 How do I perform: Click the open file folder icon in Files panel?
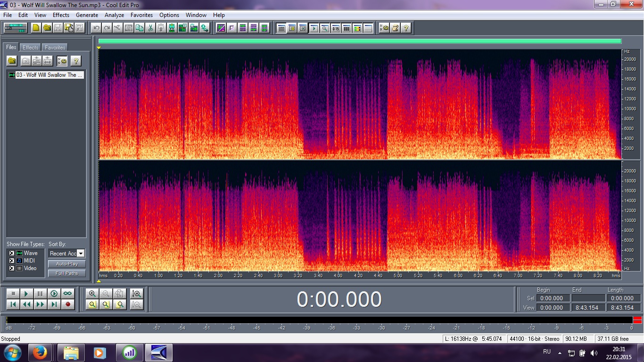(12, 61)
